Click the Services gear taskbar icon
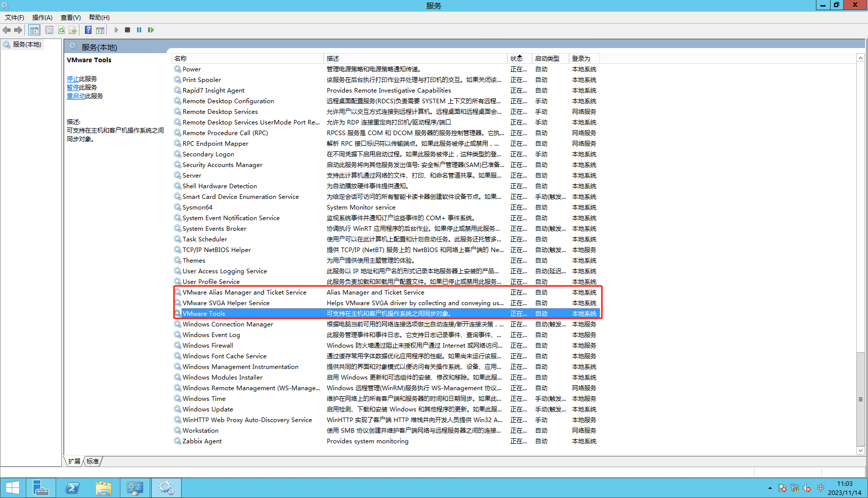 coord(166,488)
